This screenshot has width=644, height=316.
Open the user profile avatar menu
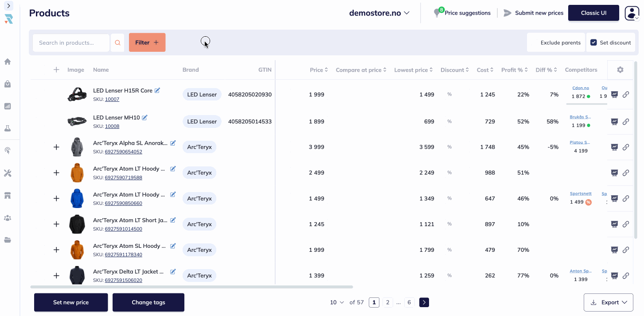pos(632,13)
